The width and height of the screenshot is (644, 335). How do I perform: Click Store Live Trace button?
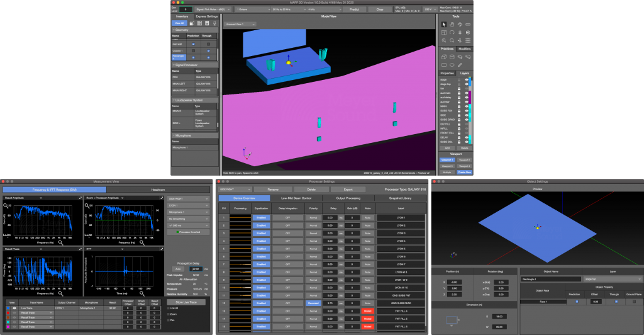186,302
